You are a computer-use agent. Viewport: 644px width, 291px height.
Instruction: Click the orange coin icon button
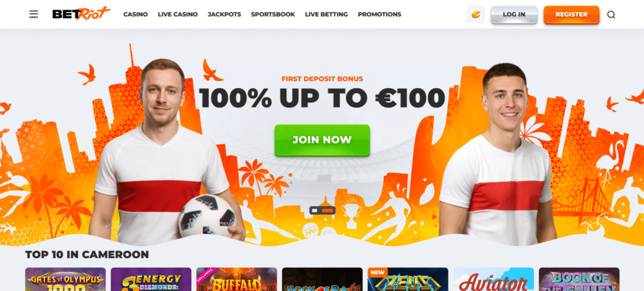click(x=476, y=14)
